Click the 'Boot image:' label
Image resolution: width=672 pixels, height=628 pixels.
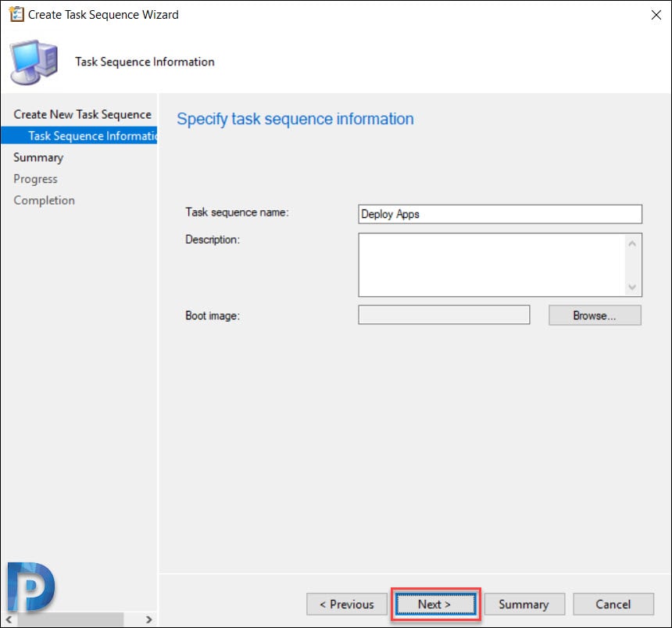(213, 316)
